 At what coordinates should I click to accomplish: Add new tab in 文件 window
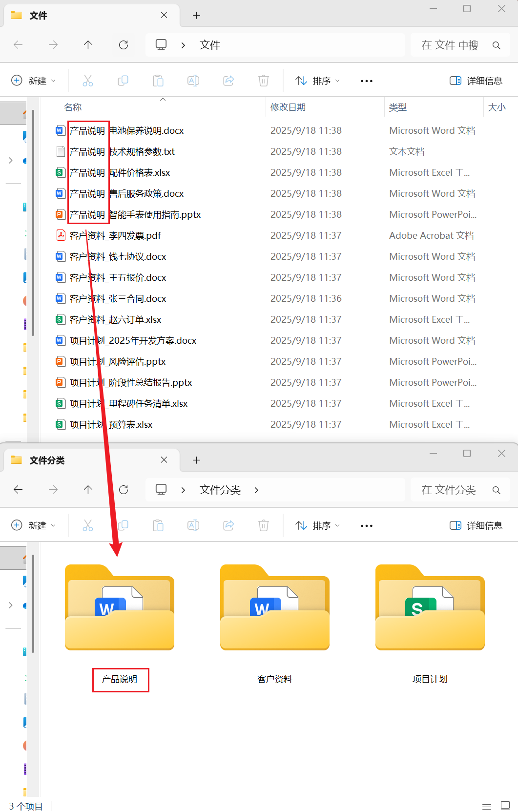[196, 16]
